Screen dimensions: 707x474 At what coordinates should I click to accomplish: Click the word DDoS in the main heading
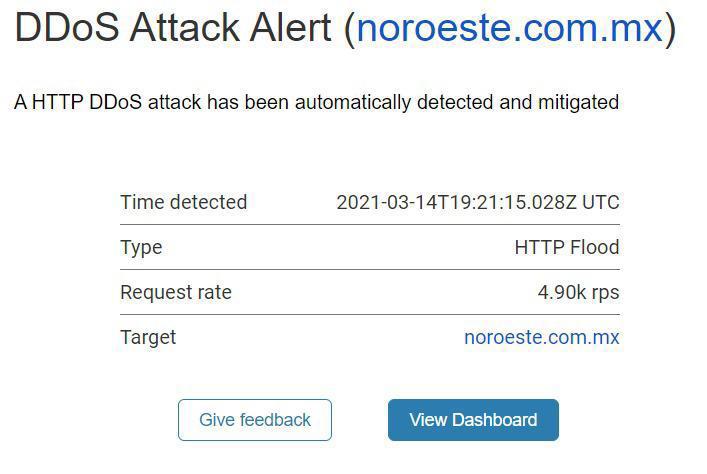(67, 28)
